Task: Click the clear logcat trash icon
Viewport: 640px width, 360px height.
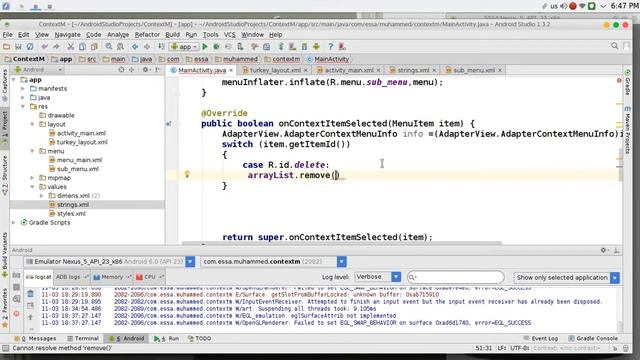Action: pyautogui.click(x=31, y=294)
